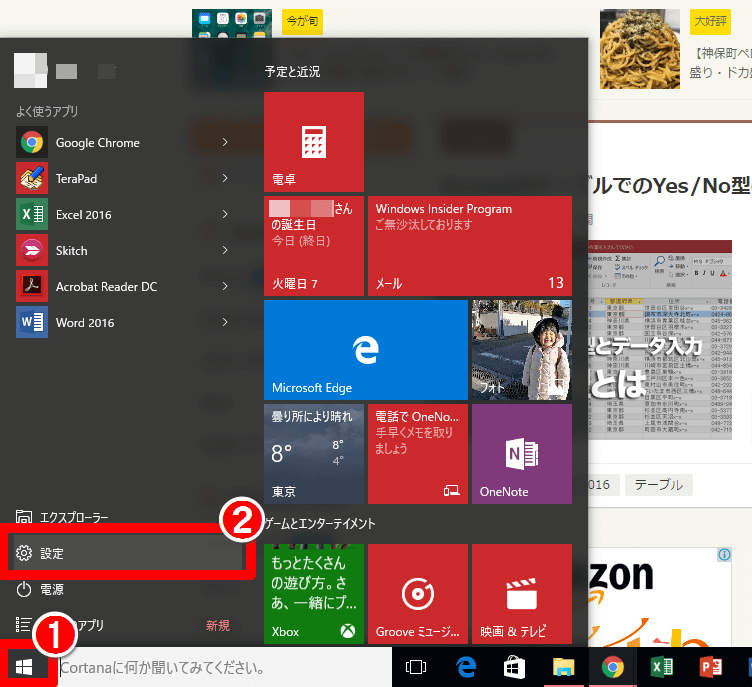This screenshot has height=687, width=752.
Task: Launch Word 2016 from the app list
Action: (125, 322)
